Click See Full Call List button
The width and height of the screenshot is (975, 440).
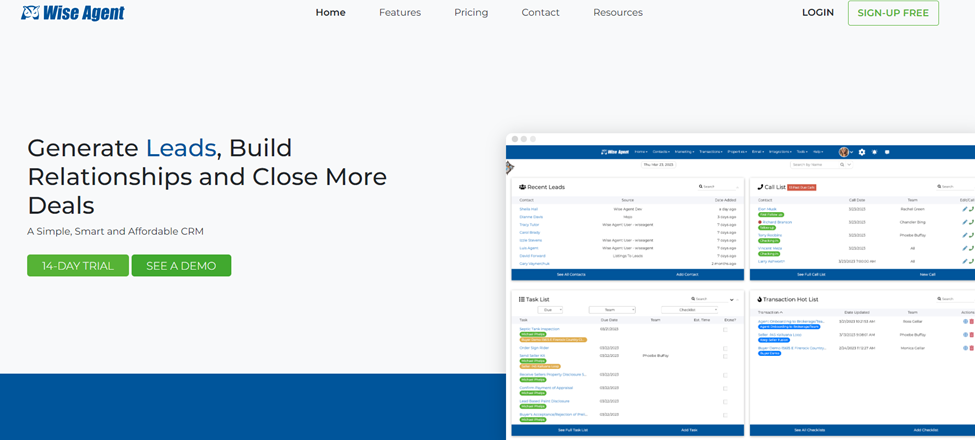click(x=811, y=274)
